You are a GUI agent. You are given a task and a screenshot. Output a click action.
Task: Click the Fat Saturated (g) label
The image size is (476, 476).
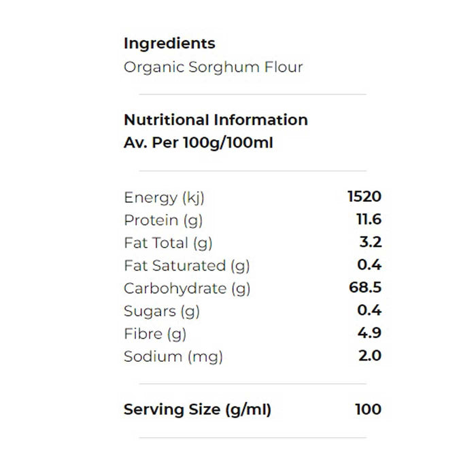186,266
